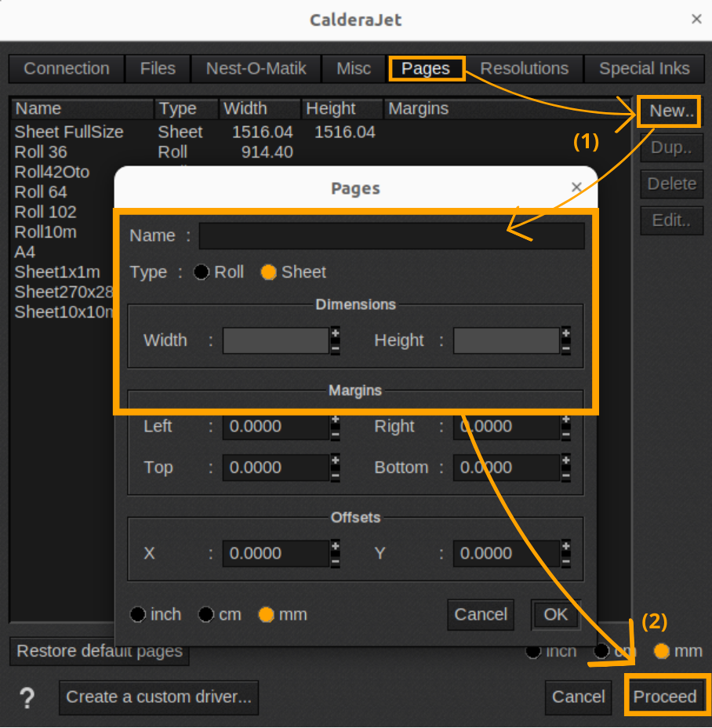712x728 pixels.
Task: Open the Create a custom driver dialog
Action: point(158,697)
